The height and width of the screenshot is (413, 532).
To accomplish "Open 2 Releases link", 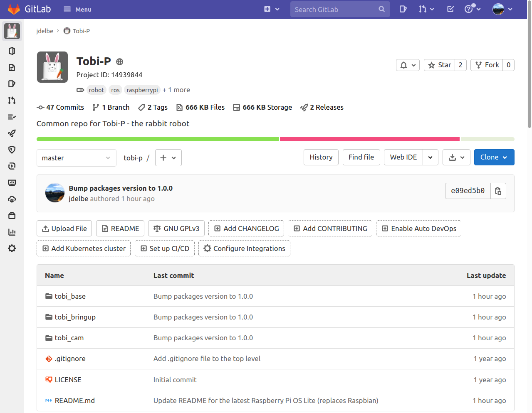I will coord(322,107).
